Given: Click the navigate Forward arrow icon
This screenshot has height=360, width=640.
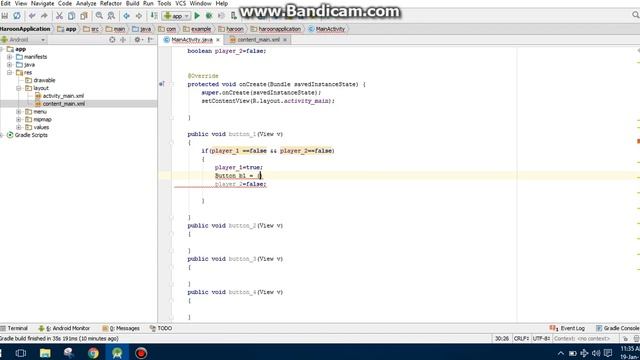Looking at the screenshot, I should (x=139, y=16).
